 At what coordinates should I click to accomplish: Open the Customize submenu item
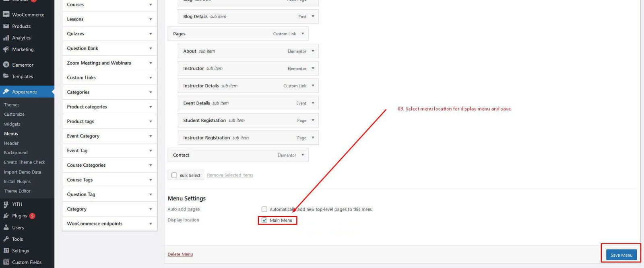[x=14, y=115]
